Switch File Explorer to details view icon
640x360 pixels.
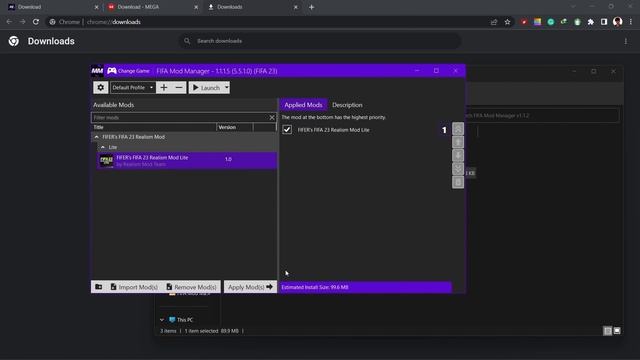(x=607, y=331)
